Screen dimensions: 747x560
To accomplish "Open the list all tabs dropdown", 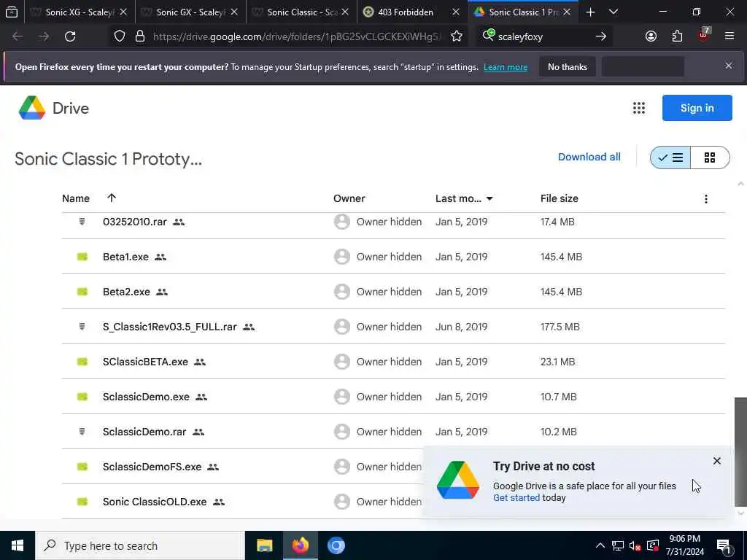I will click(614, 12).
